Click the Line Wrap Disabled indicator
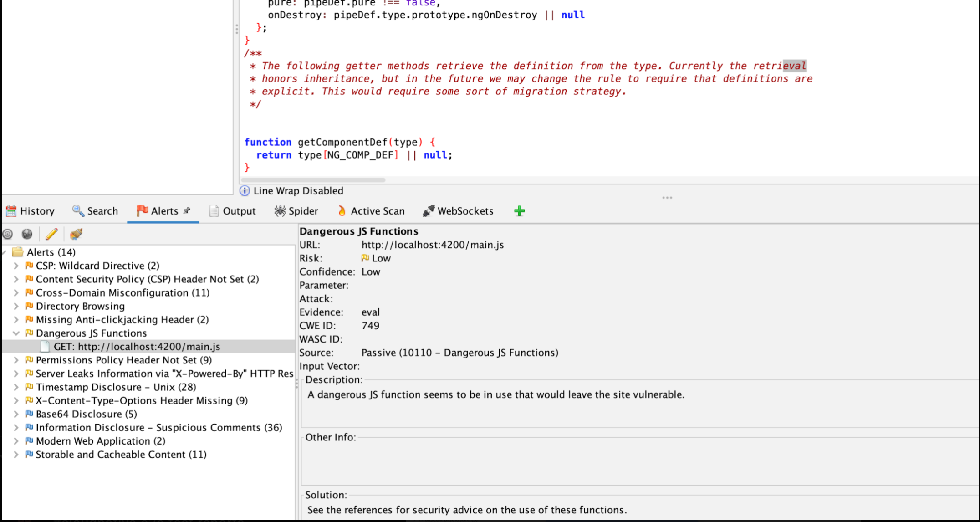Image resolution: width=980 pixels, height=522 pixels. (291, 191)
